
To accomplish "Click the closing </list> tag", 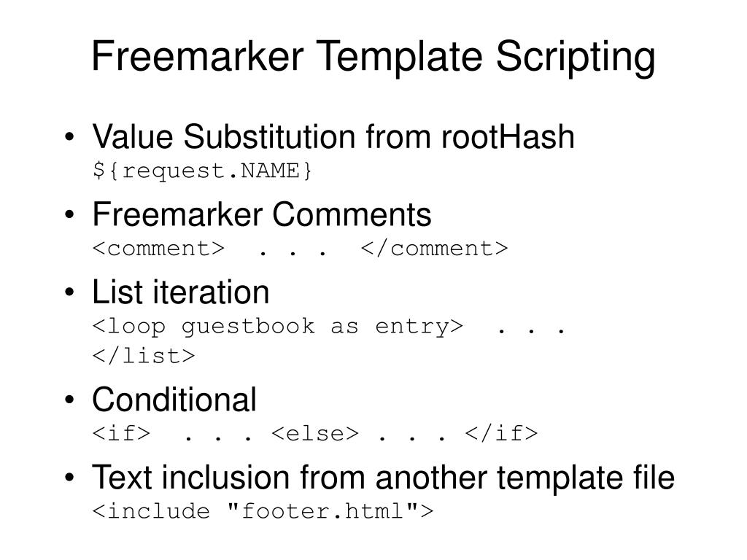I will [144, 356].
